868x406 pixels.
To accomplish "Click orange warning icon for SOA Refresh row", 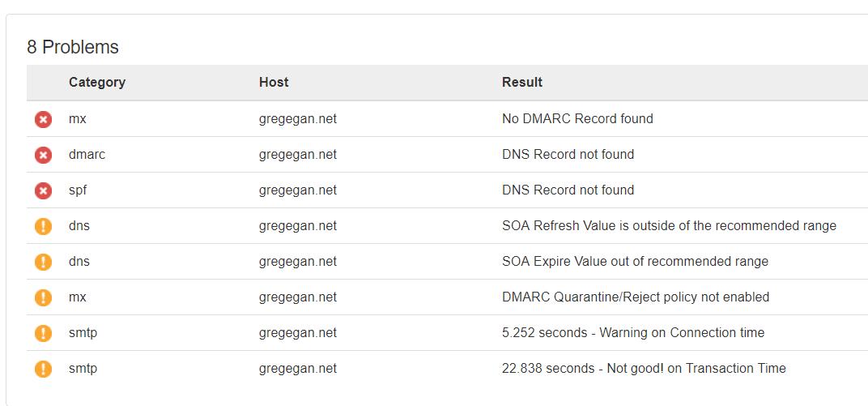I will 43,226.
